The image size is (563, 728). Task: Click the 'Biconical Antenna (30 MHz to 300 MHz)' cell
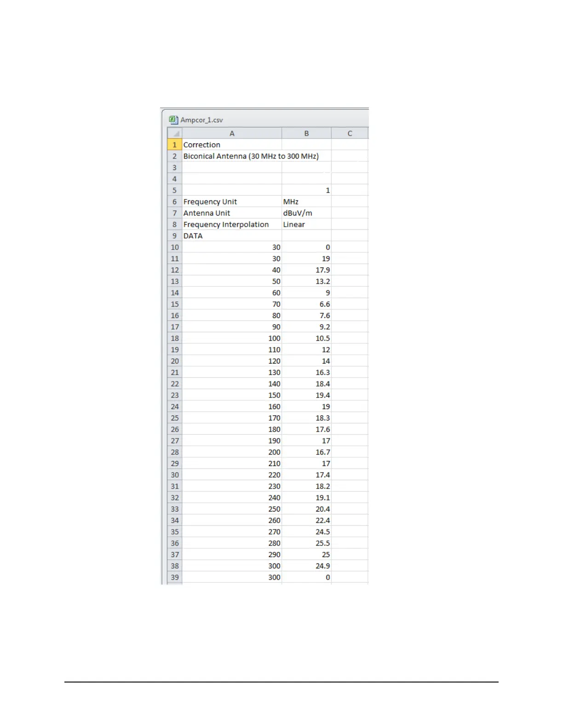(251, 156)
